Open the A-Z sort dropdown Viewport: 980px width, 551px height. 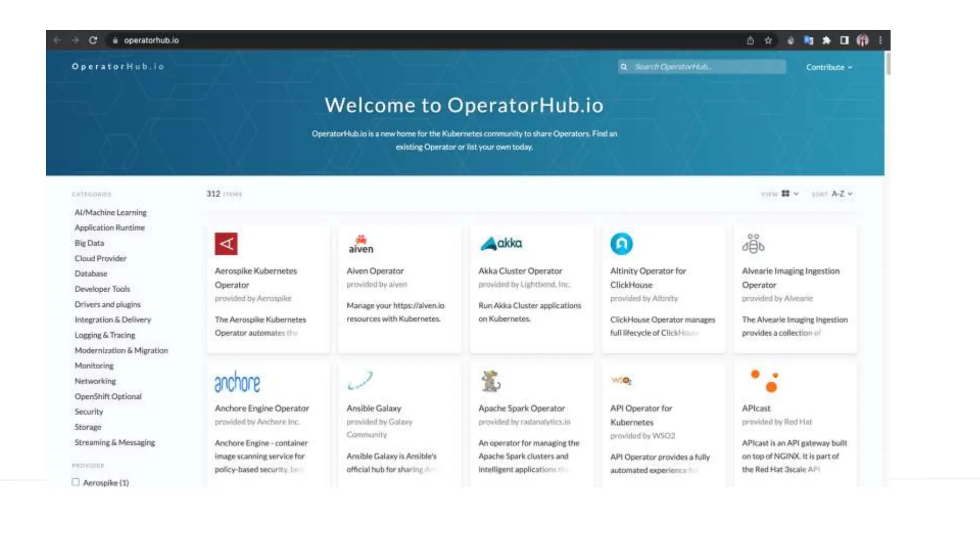(841, 194)
